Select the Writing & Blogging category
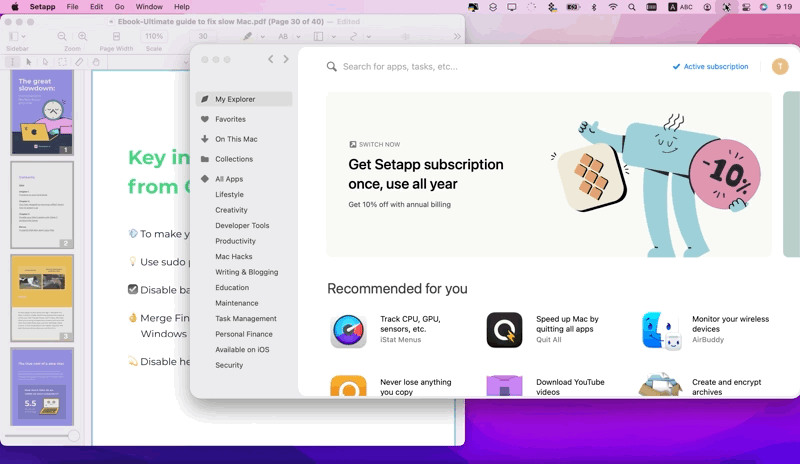The image size is (800, 464). pyautogui.click(x=246, y=272)
